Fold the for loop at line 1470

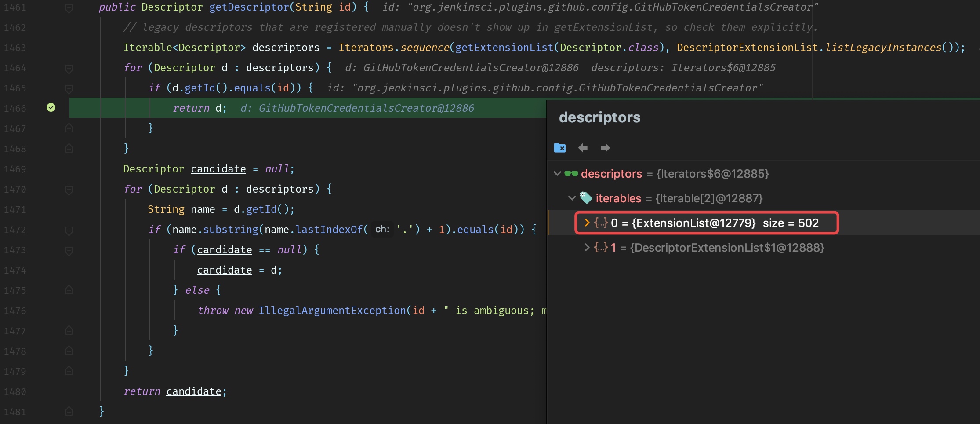point(69,190)
